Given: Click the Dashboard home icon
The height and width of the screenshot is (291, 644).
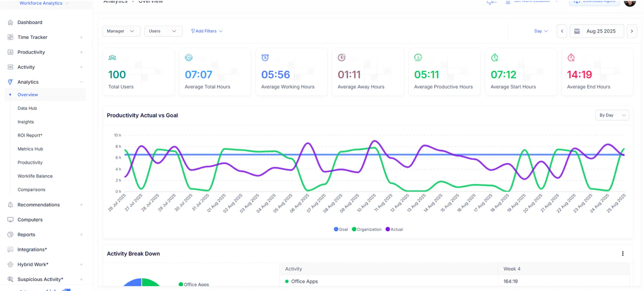Looking at the screenshot, I should [x=10, y=22].
